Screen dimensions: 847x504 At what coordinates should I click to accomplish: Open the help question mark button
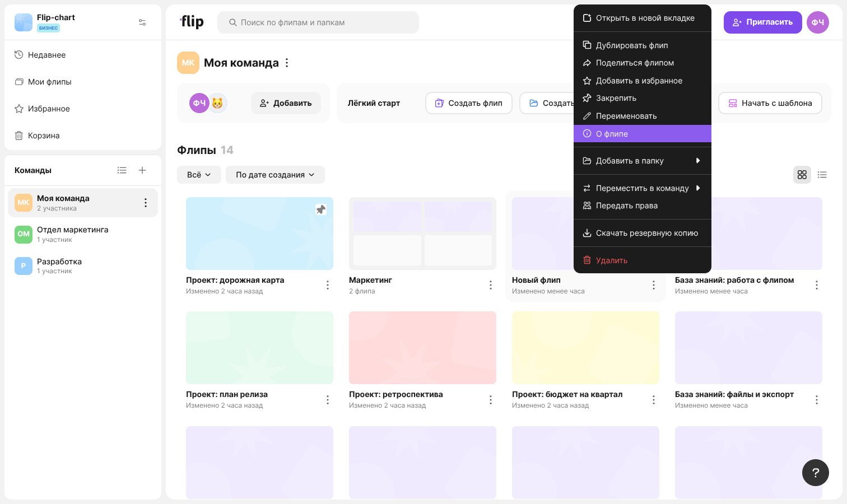click(x=816, y=473)
